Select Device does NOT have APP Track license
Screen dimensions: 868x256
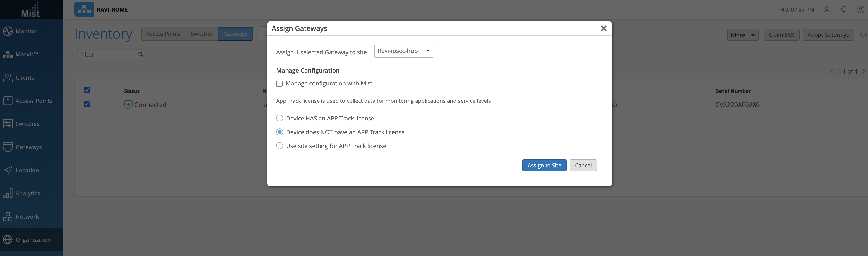[280, 132]
